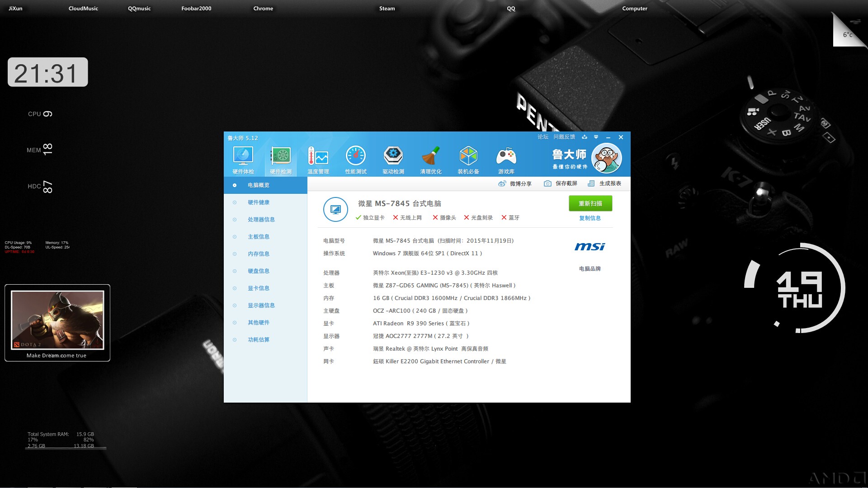Image resolution: width=868 pixels, height=488 pixels.
Task: Click the camera icon for 保存截屏
Action: point(547,183)
